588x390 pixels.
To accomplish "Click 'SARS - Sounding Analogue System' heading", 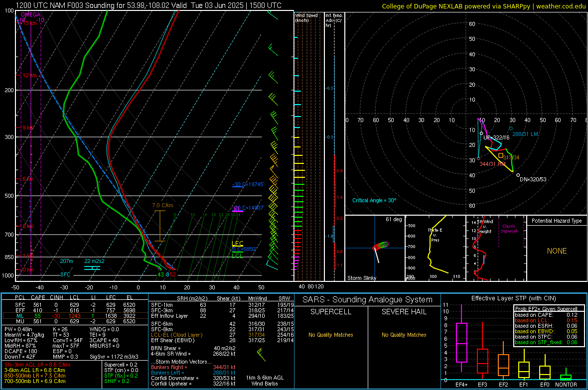I will pyautogui.click(x=368, y=300).
